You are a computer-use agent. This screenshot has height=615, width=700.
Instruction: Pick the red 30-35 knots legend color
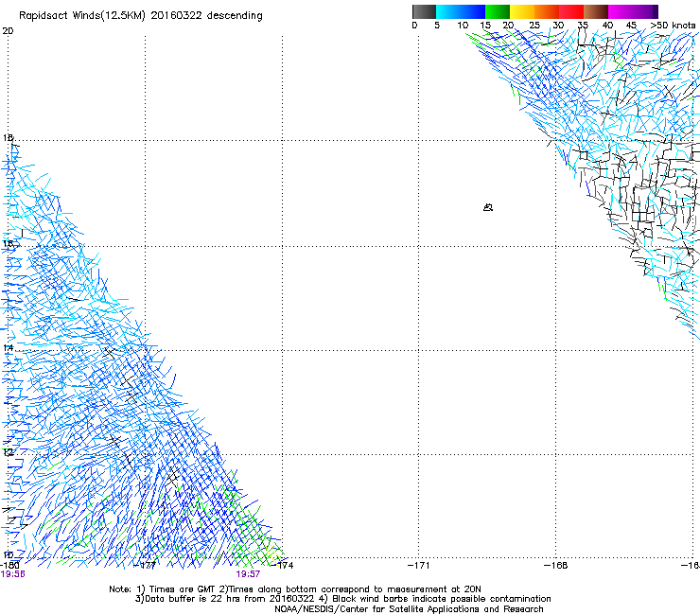(571, 11)
